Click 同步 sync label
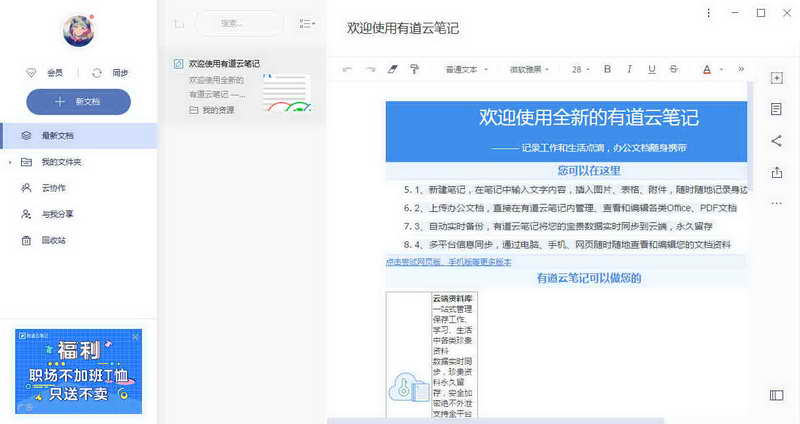 coord(120,73)
